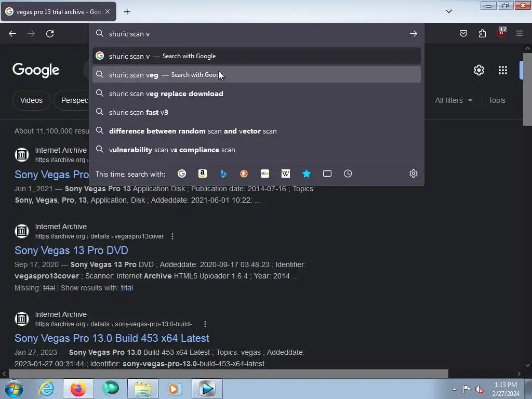The width and height of the screenshot is (532, 399).
Task: Open 'Sony Vegas 13 Pro DVD' result
Action: click(x=71, y=250)
